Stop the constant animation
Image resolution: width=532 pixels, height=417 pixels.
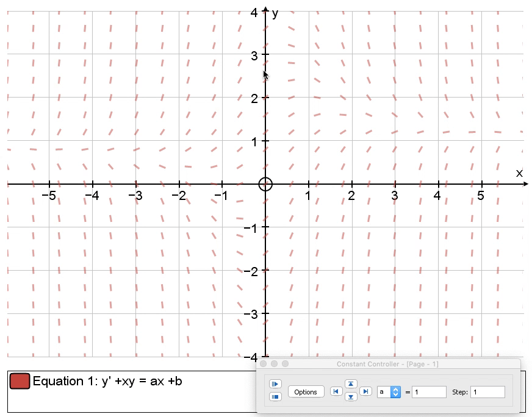coord(275,396)
